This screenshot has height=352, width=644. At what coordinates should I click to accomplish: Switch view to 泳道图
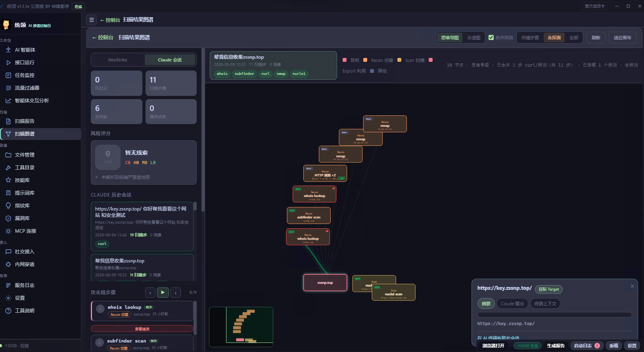[473, 38]
